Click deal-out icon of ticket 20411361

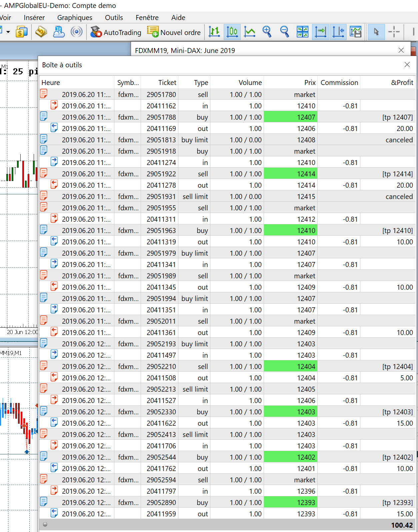click(54, 332)
